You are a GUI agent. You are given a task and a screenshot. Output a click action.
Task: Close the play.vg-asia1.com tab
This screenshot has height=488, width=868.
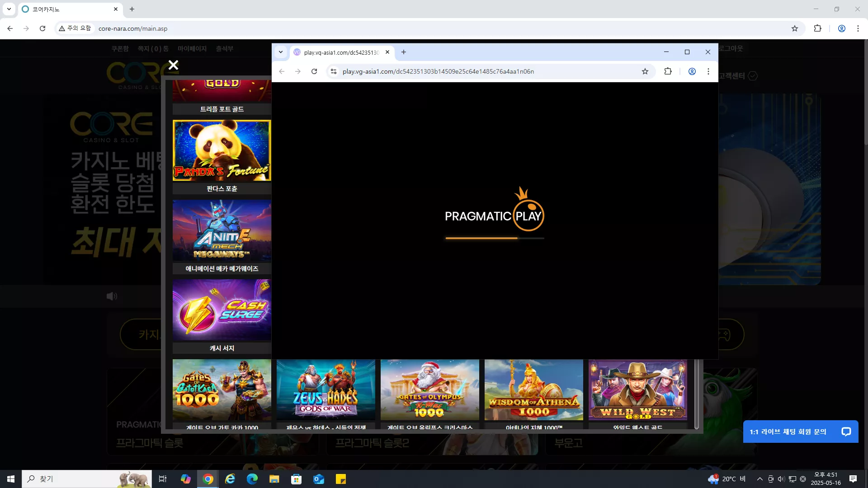[x=387, y=52]
